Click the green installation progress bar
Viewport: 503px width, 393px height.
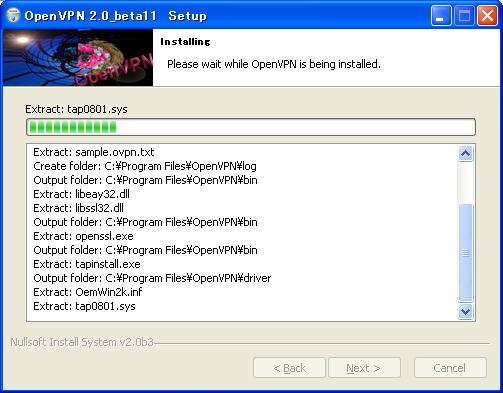click(251, 127)
